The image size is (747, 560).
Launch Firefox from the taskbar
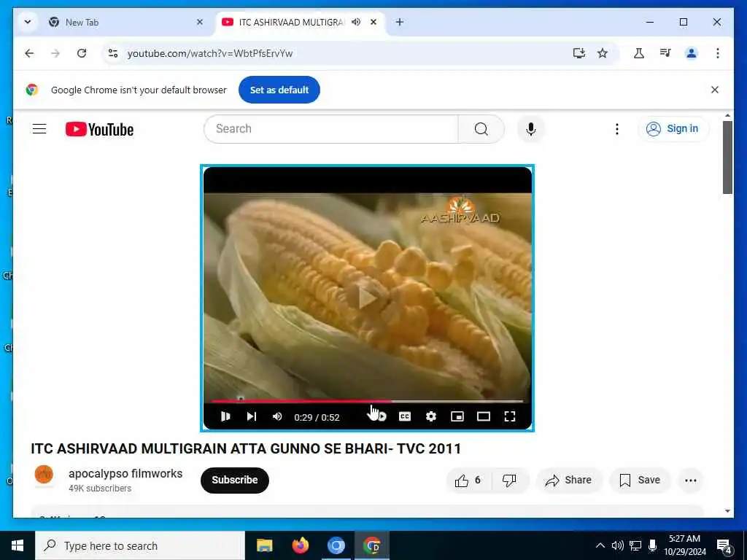300,545
